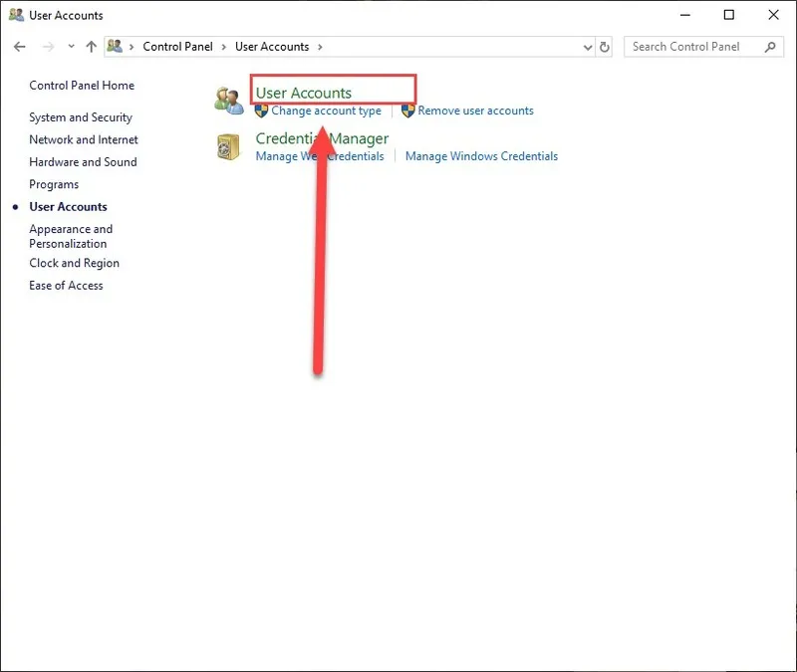Click the Search Control Panel field
This screenshot has width=797, height=672.
692,47
